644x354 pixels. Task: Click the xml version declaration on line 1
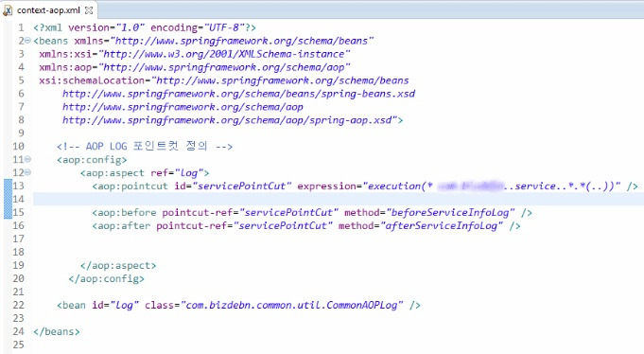click(x=145, y=27)
